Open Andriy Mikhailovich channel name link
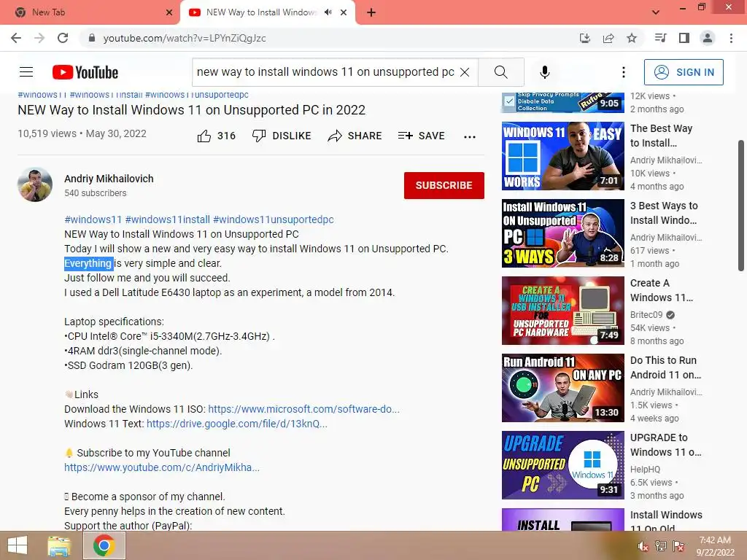The height and width of the screenshot is (560, 747). pos(109,179)
